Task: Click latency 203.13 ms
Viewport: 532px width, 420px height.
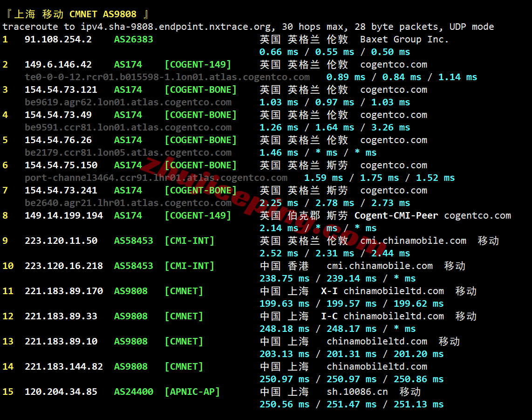Action: click(x=284, y=353)
